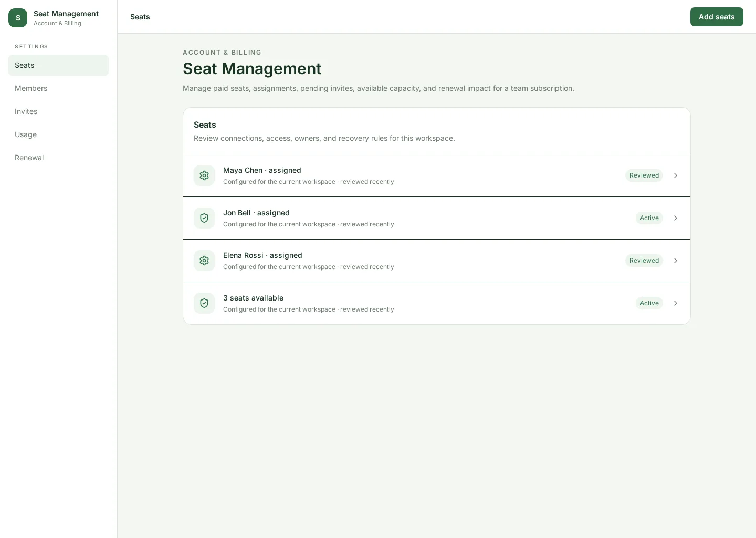The height and width of the screenshot is (538, 756).
Task: Select Seats in the settings sidebar
Action: 58,65
